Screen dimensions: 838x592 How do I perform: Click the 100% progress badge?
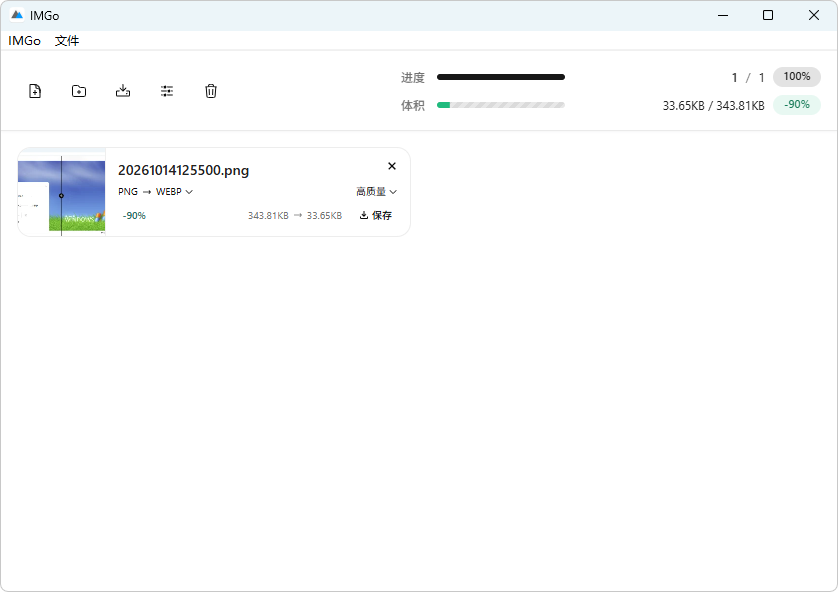(x=797, y=77)
